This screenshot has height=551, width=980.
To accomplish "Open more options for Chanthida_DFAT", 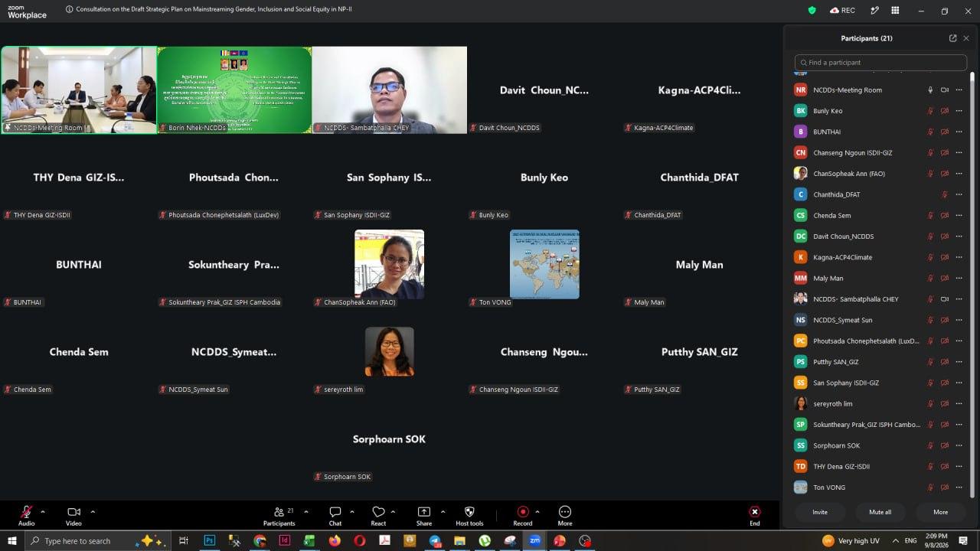I will pos(959,194).
